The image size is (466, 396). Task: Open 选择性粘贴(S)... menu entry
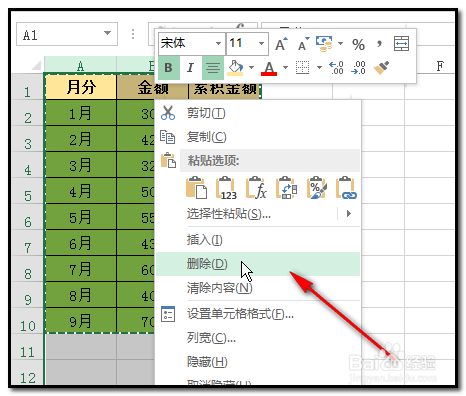pos(229,214)
